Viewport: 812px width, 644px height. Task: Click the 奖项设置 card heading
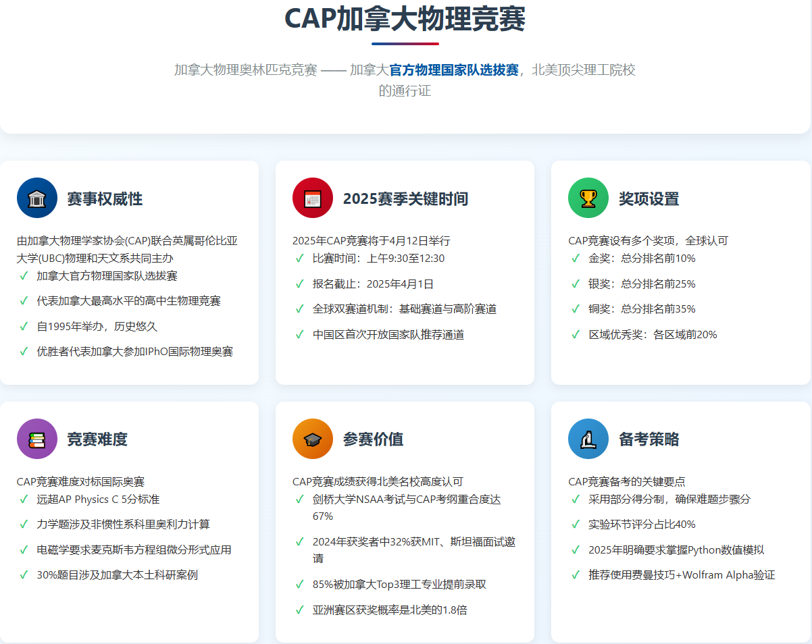(x=649, y=198)
